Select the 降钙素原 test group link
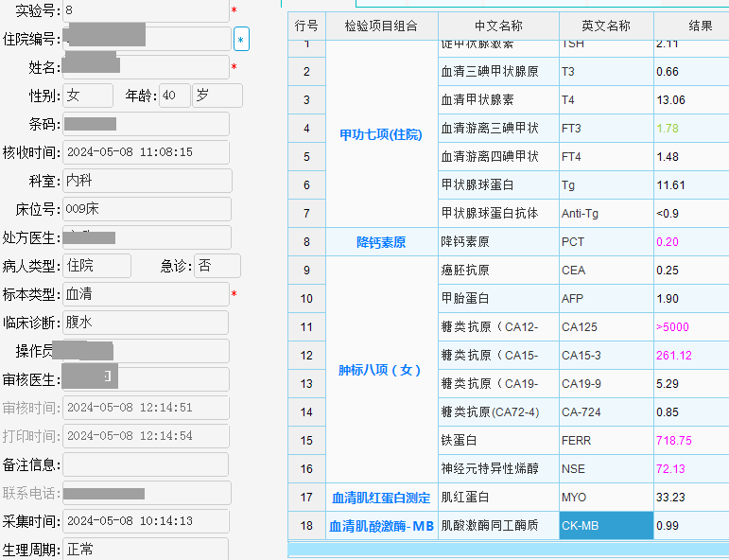The width and height of the screenshot is (729, 560). coord(380,242)
